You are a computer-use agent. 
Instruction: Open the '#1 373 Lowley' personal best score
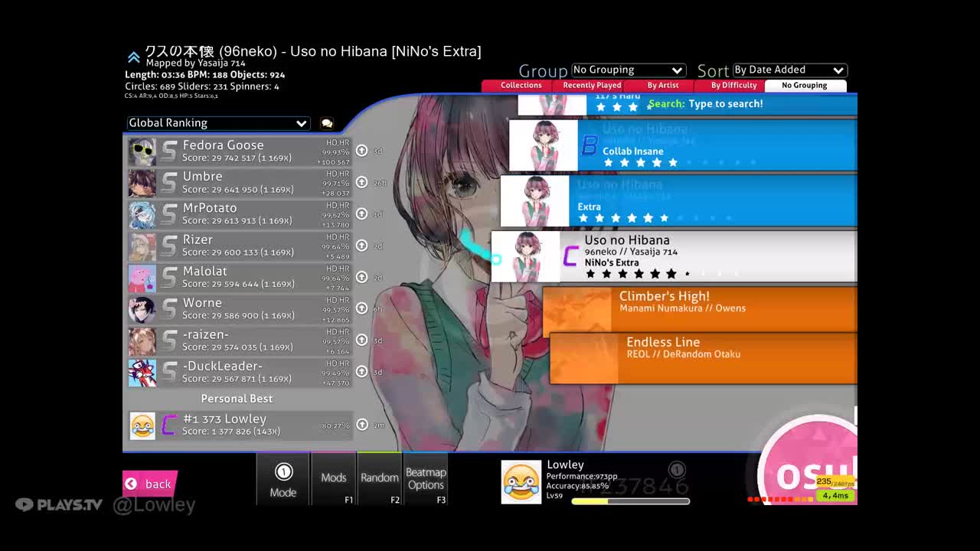238,425
